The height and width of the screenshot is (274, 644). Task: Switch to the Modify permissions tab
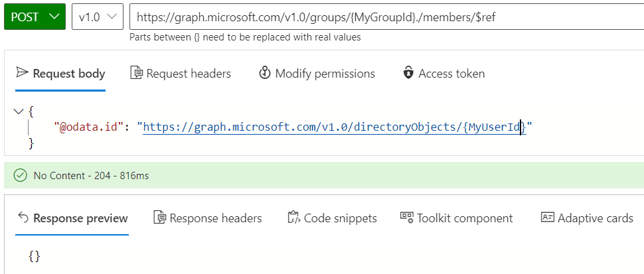pos(325,73)
